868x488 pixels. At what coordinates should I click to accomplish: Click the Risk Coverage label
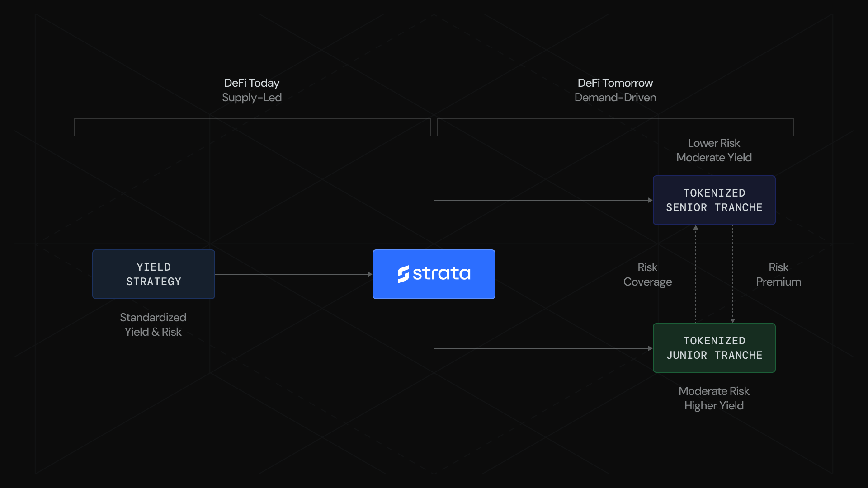pyautogui.click(x=647, y=274)
